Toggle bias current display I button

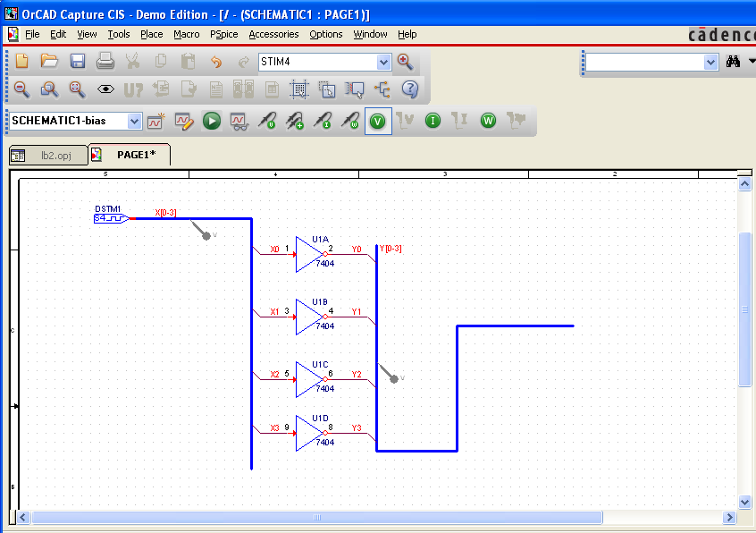click(433, 121)
